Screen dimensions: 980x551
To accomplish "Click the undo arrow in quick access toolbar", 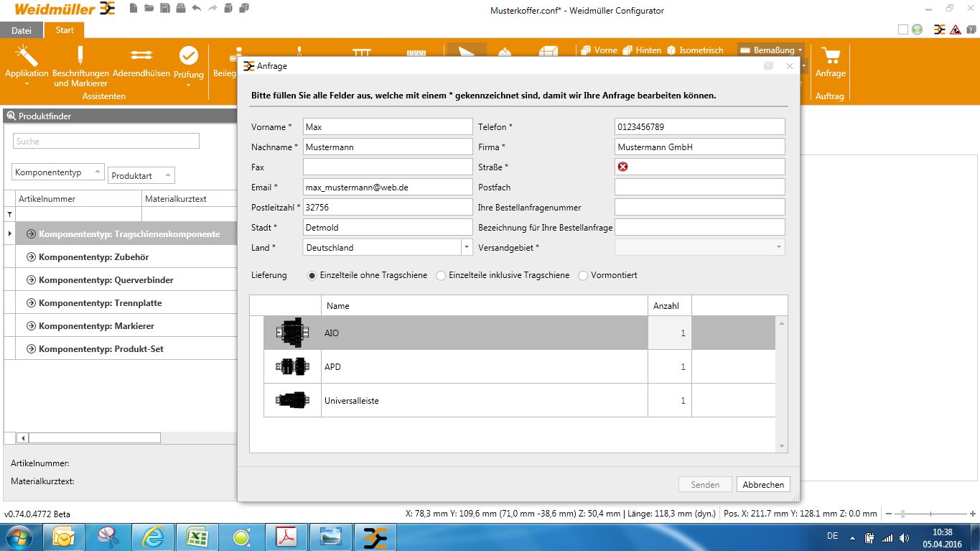I will 196,9.
